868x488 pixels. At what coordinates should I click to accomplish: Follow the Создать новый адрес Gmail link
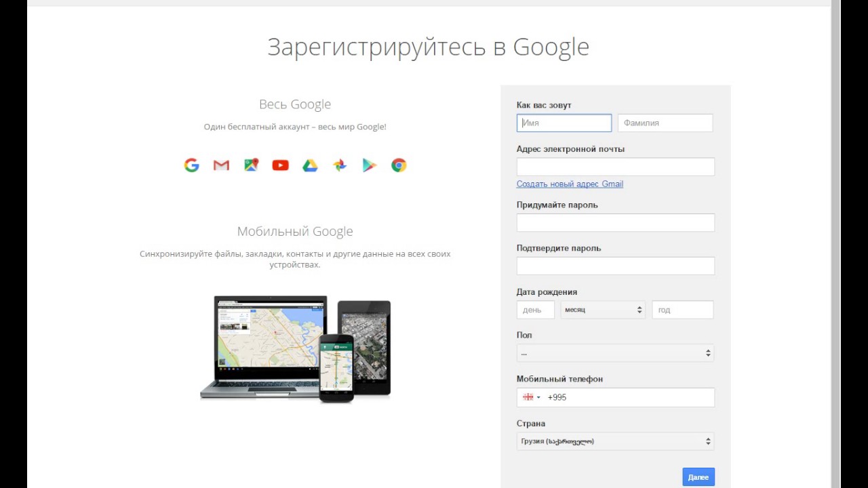(x=570, y=184)
